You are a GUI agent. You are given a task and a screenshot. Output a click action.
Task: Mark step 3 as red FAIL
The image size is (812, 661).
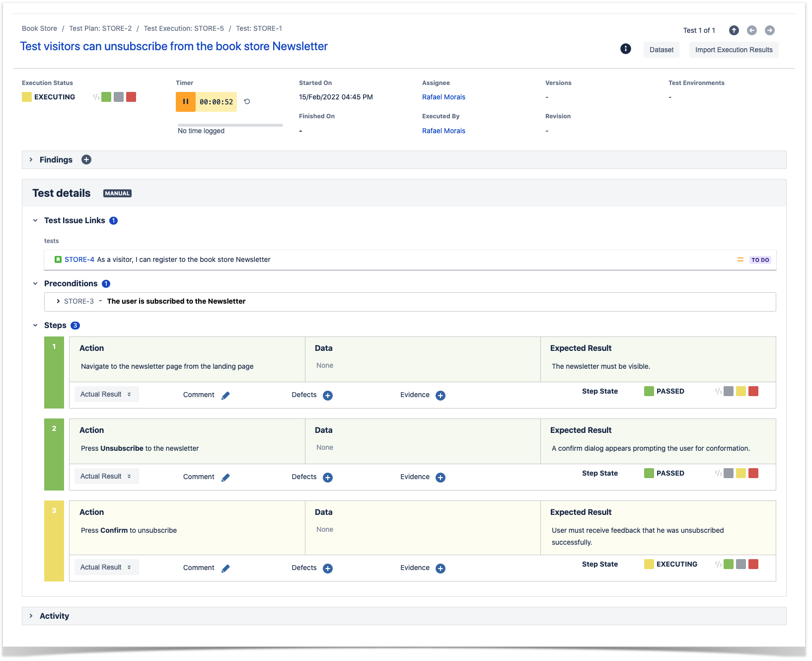point(753,564)
